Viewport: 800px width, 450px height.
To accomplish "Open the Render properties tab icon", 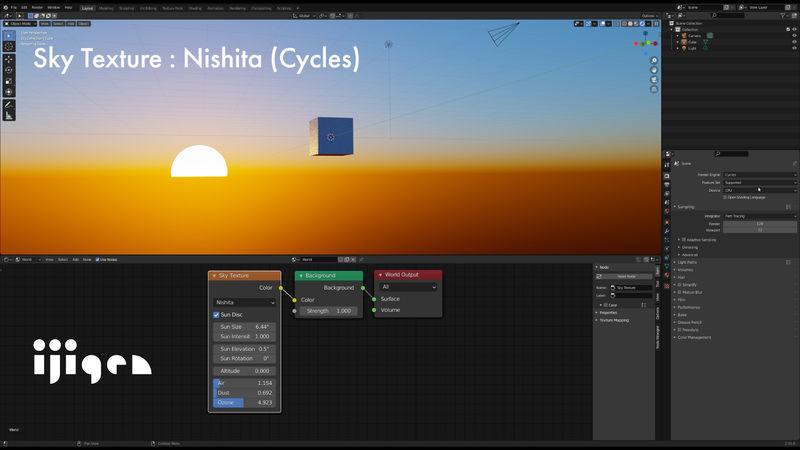I will coord(667,176).
